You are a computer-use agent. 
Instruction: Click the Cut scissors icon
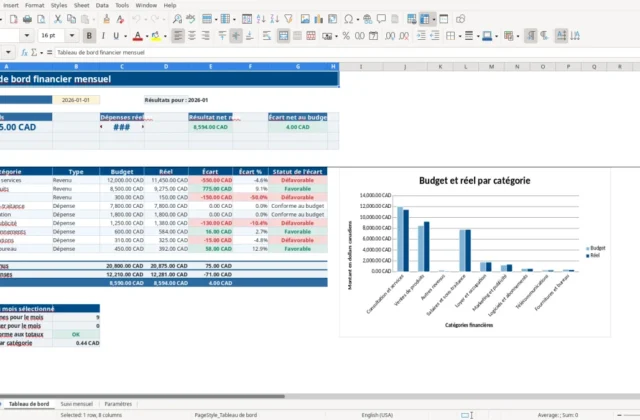[58, 19]
